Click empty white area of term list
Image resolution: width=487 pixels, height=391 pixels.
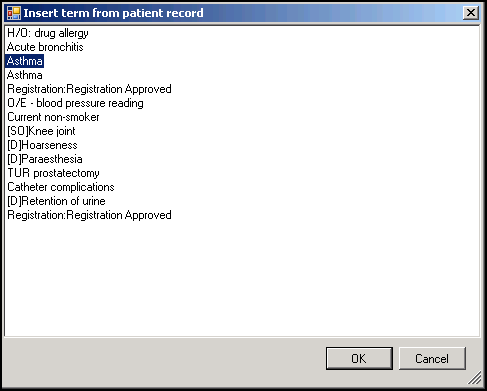[x=242, y=277]
